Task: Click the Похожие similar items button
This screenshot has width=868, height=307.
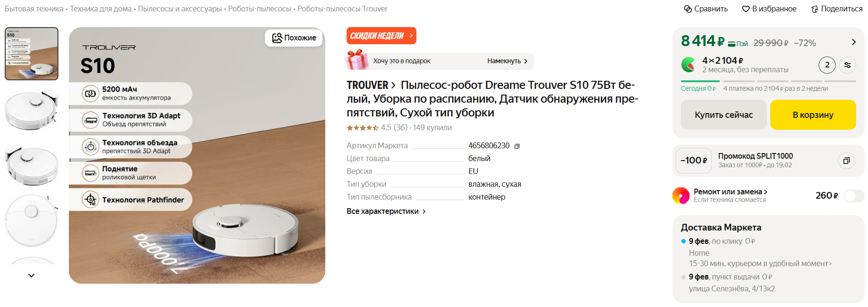Action: [x=294, y=38]
